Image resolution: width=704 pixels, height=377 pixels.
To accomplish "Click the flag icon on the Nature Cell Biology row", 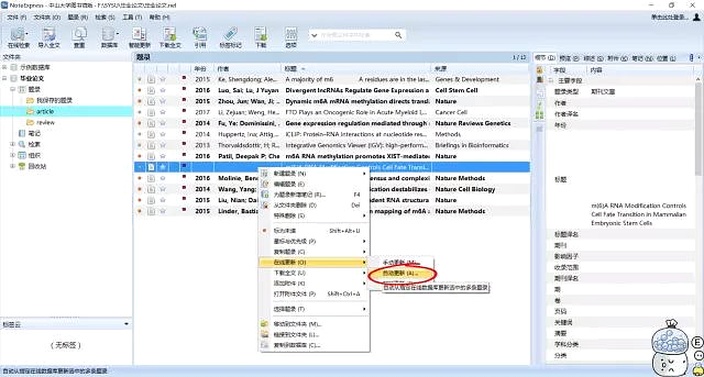I will click(184, 189).
